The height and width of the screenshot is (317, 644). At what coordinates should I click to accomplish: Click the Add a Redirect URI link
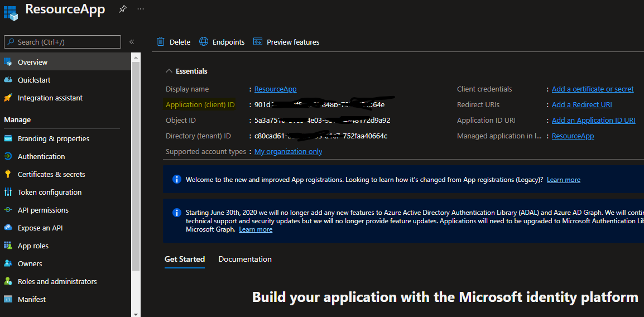pos(581,104)
